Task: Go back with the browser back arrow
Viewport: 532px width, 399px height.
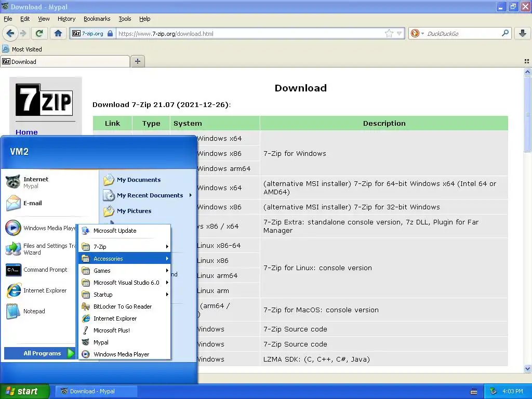Action: coord(10,33)
